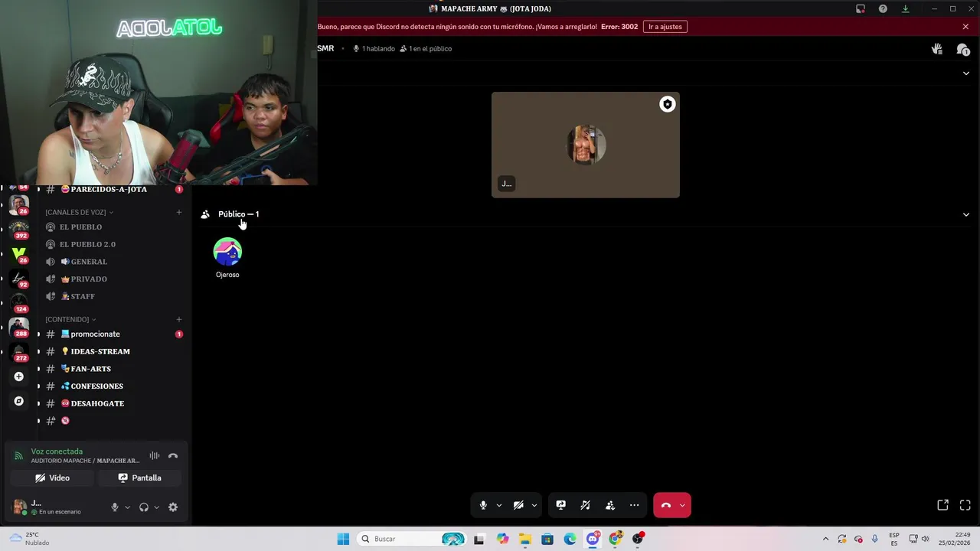Click Pantalla share button
The width and height of the screenshot is (980, 551).
click(x=139, y=478)
